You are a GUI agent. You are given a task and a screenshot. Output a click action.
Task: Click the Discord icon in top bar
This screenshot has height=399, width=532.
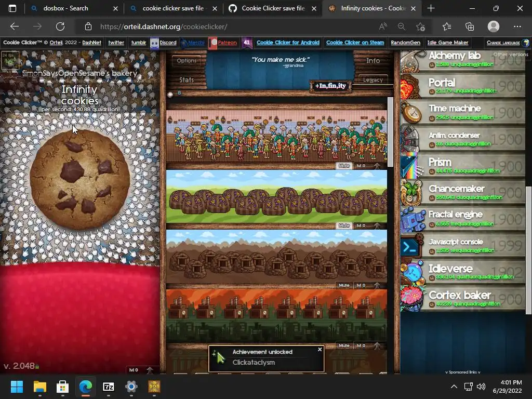(154, 43)
